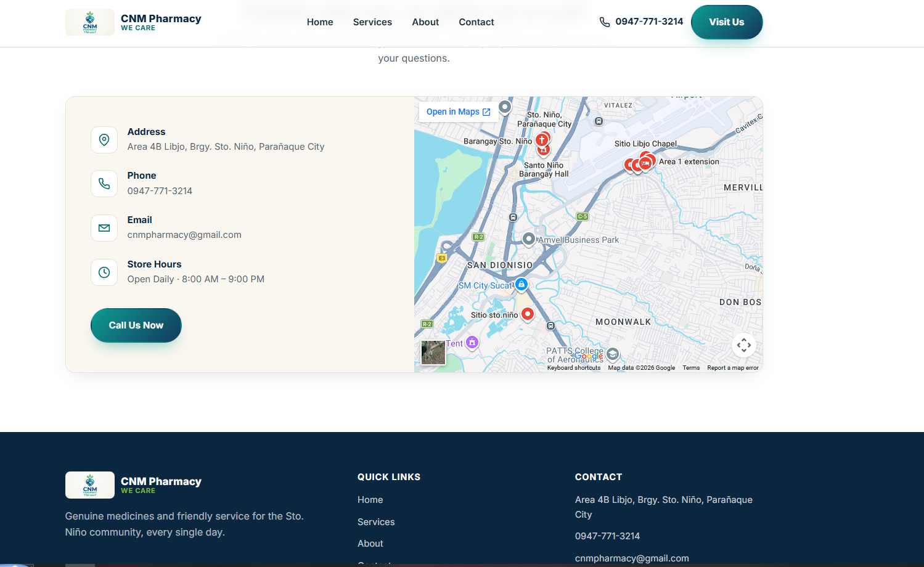This screenshot has width=924, height=567.
Task: Open Contact in the top navigation
Action: 476,22
